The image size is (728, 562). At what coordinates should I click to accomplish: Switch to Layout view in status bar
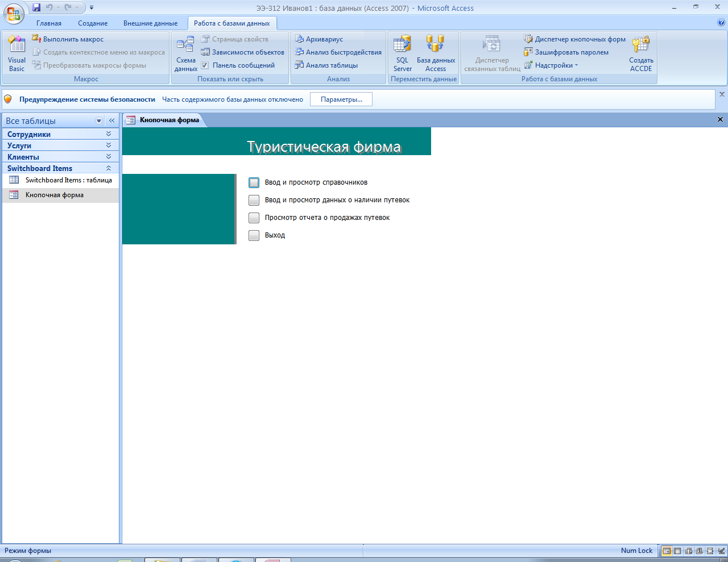(710, 551)
